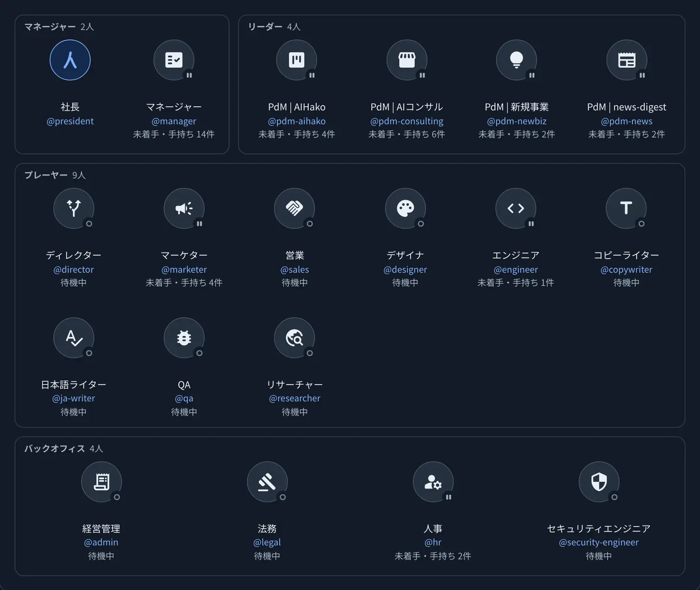
Task: Click the @designer handle
Action: point(405,269)
